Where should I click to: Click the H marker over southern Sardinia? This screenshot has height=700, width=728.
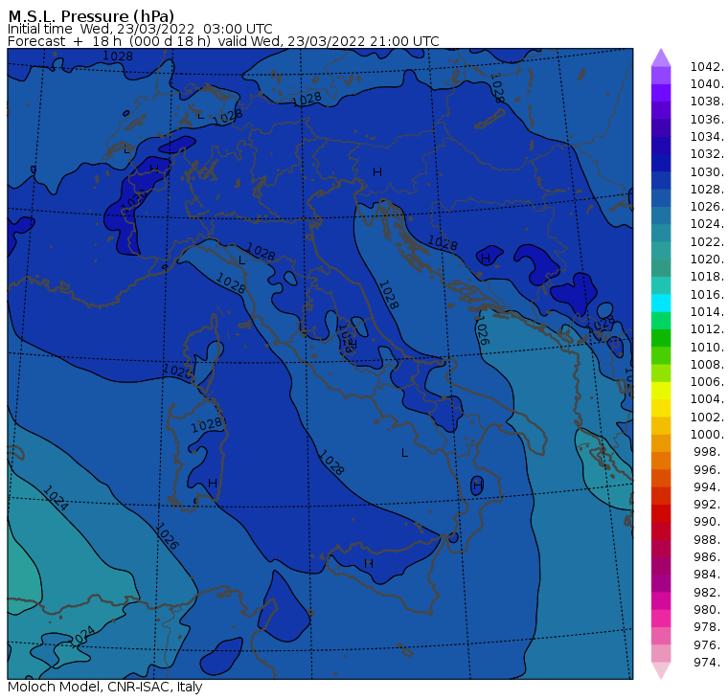tap(213, 484)
